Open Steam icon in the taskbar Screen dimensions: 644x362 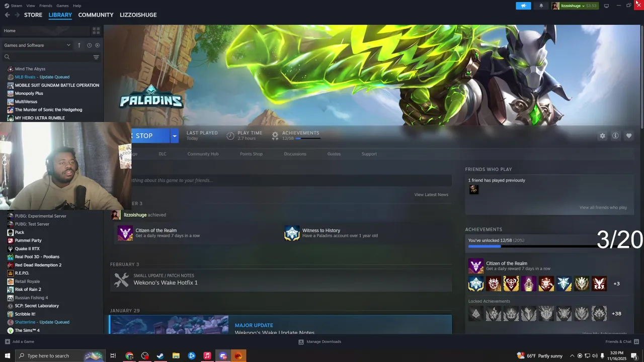160,356
